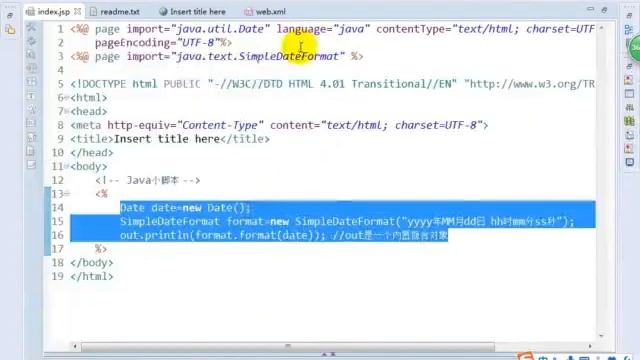This screenshot has width=640, height=360.
Task: Click the yellow Package Explorer icon in left trim
Action: tap(10, 30)
